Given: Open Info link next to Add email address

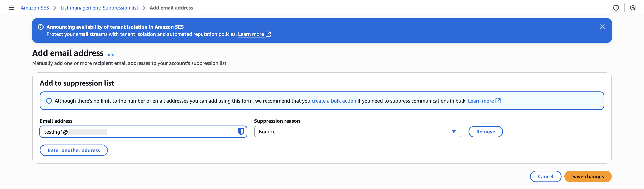Looking at the screenshot, I should pyautogui.click(x=110, y=54).
